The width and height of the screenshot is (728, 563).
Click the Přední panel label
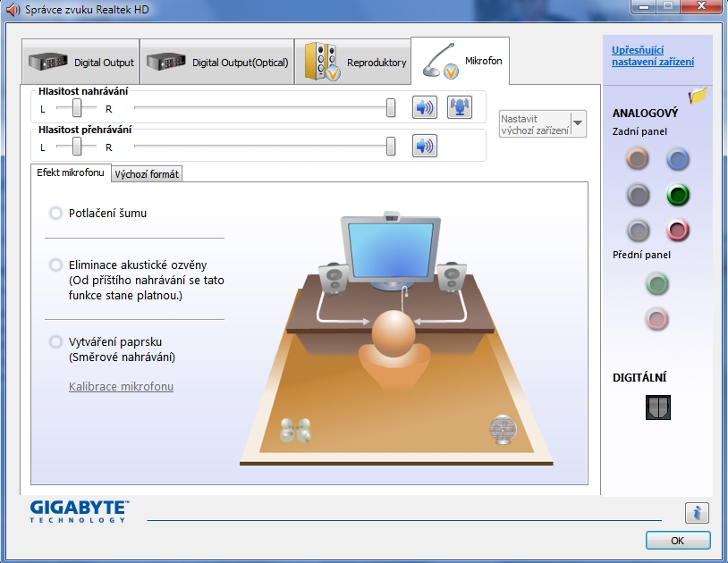pyautogui.click(x=641, y=255)
